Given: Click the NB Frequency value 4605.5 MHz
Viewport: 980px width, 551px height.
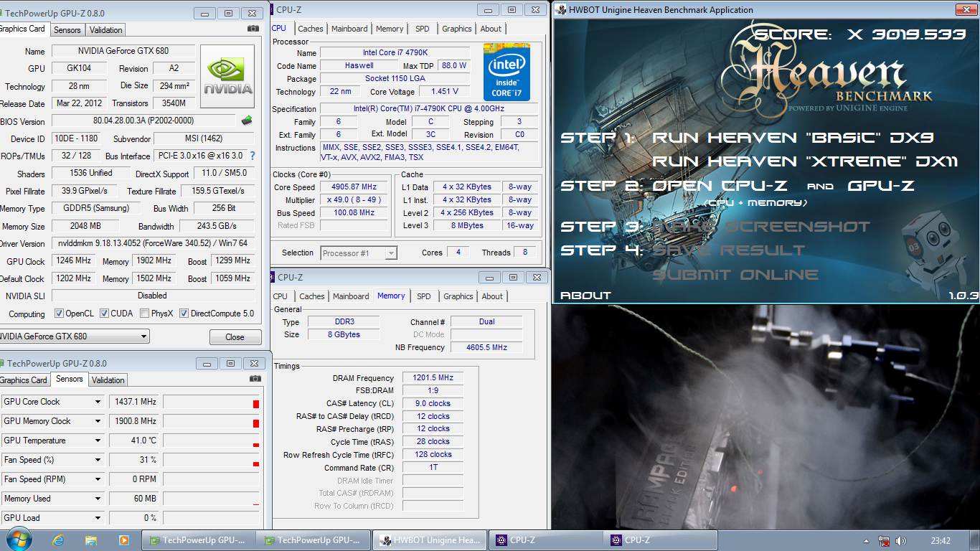Looking at the screenshot, I should click(x=486, y=347).
